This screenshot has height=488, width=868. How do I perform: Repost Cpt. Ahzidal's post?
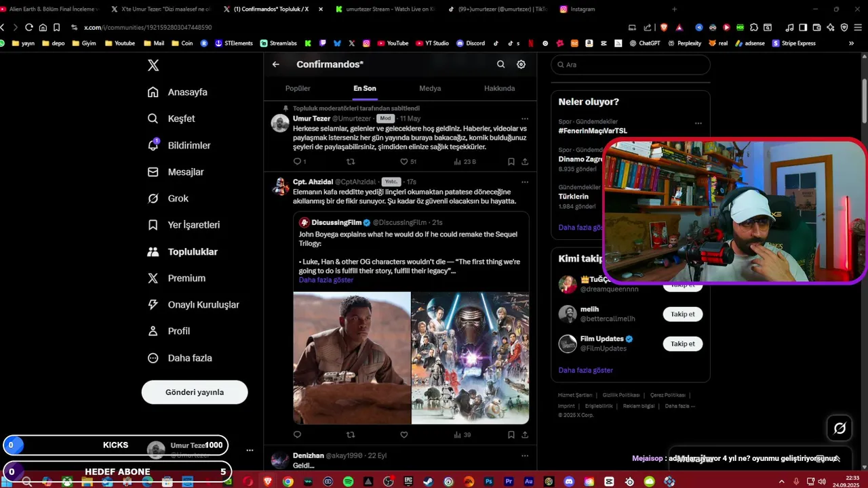(351, 435)
